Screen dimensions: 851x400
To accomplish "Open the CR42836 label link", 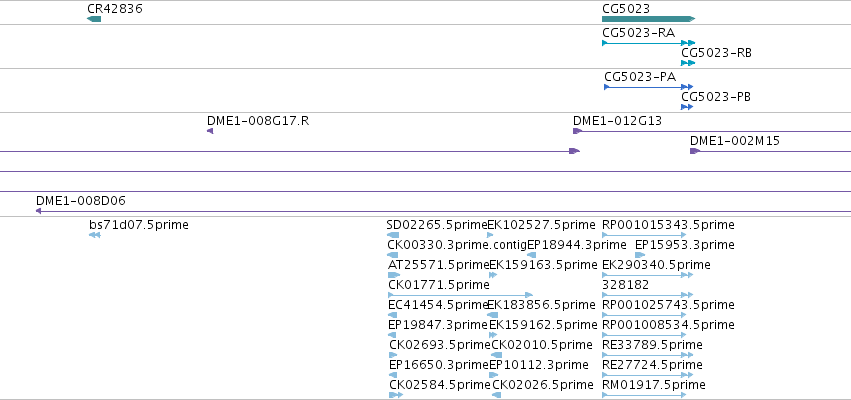I will 115,9.
